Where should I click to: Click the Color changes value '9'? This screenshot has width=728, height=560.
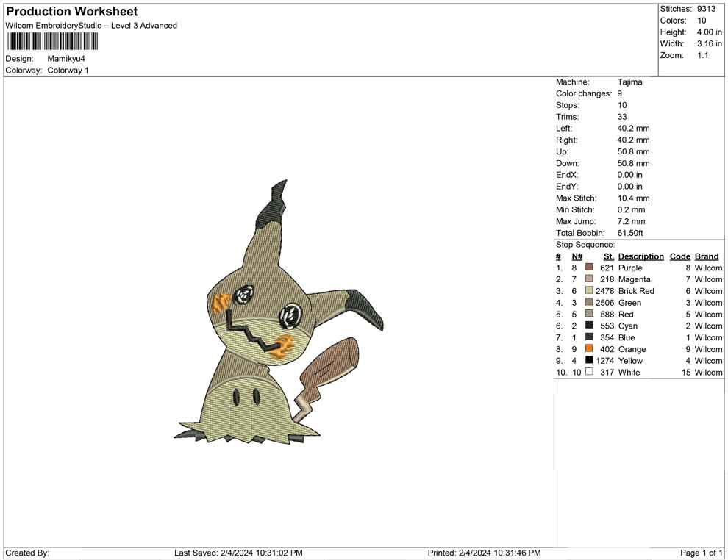click(x=620, y=93)
